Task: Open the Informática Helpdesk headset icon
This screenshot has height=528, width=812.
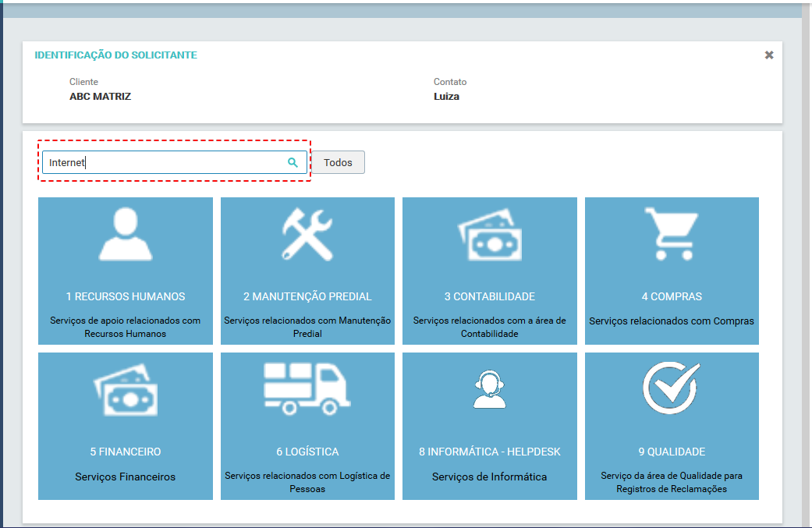Action: point(489,389)
